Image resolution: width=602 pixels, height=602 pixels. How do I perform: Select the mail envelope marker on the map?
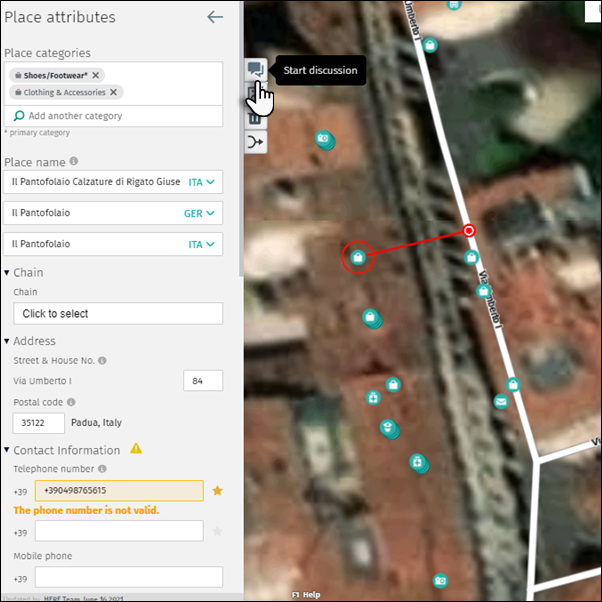coord(501,402)
